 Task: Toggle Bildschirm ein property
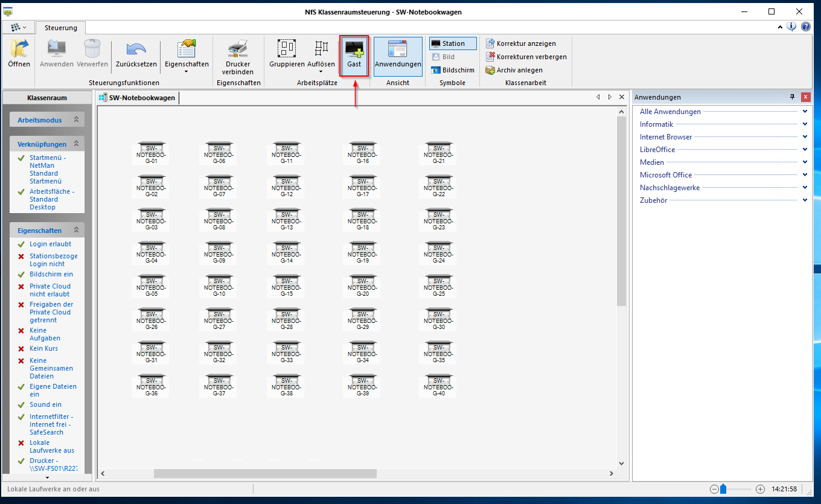click(51, 275)
